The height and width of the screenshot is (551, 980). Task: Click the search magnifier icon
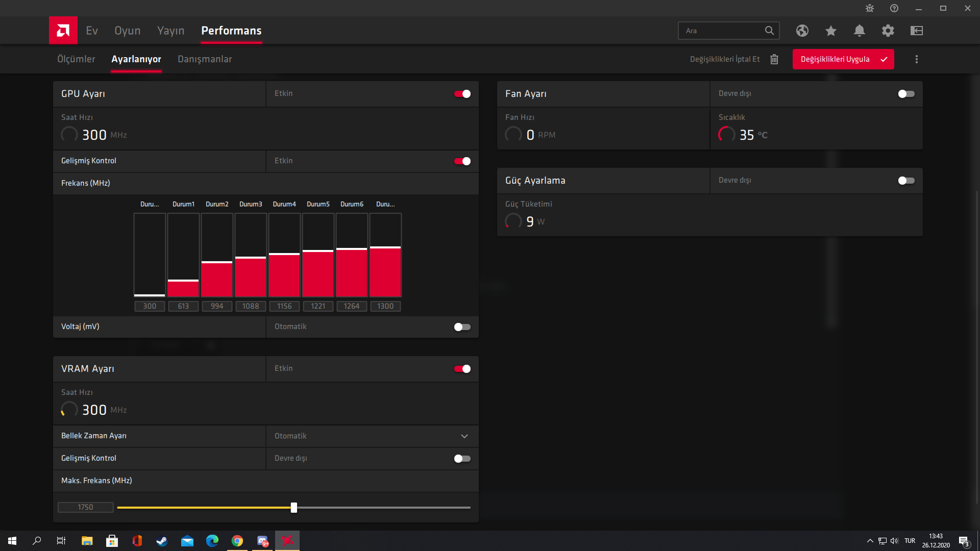(769, 31)
